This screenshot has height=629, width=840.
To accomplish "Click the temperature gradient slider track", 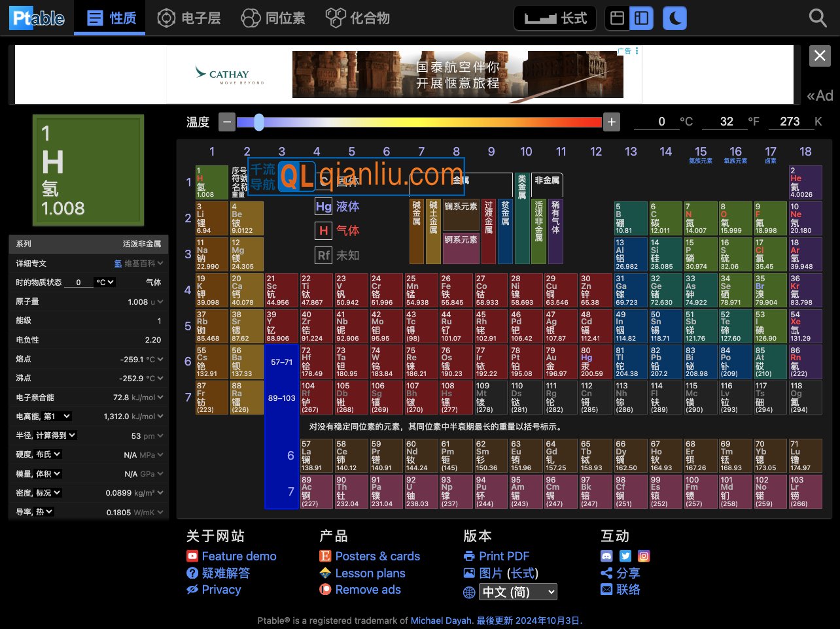I will [419, 122].
